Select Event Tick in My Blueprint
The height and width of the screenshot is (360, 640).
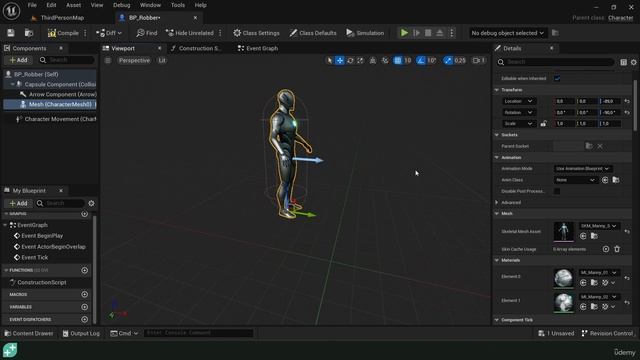[35, 258]
